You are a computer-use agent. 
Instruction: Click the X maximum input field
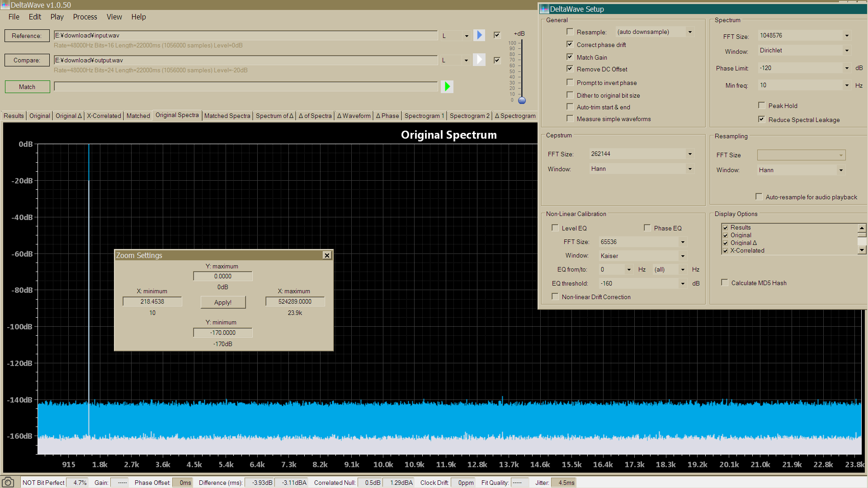[295, 301]
